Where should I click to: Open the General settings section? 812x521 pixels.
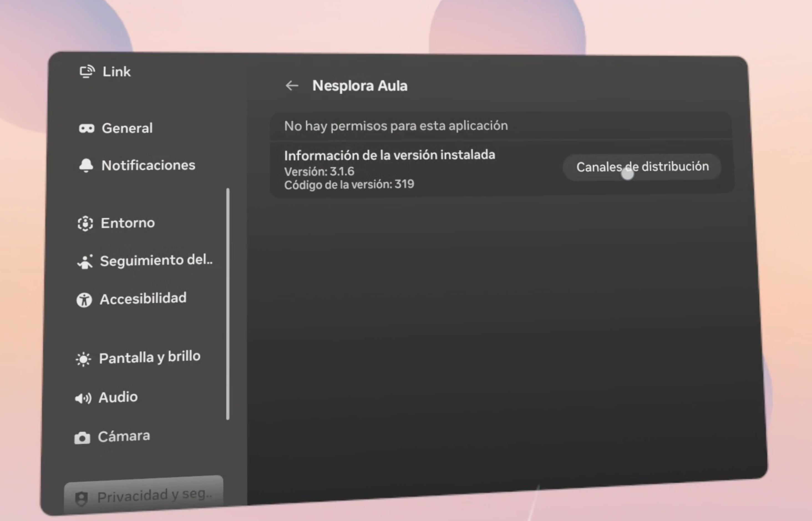tap(116, 128)
